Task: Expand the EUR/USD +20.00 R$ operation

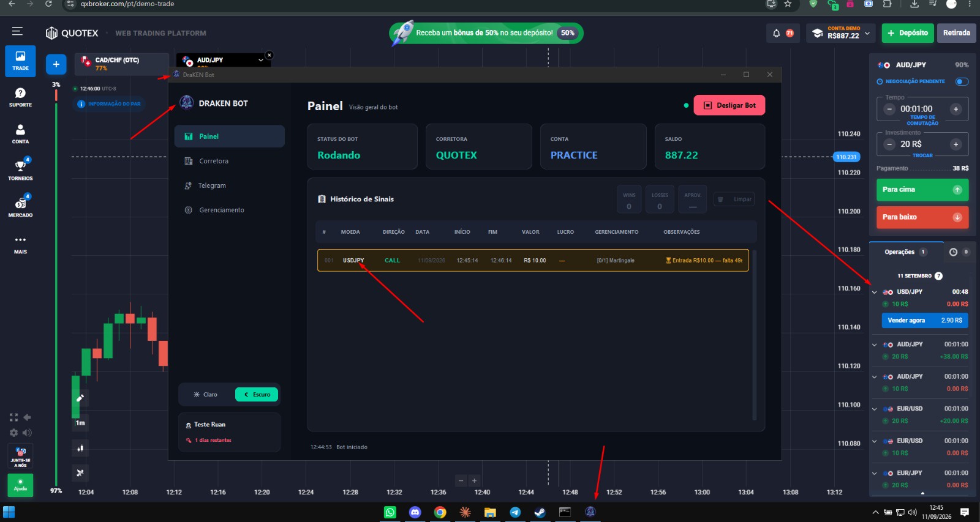Action: coord(875,409)
